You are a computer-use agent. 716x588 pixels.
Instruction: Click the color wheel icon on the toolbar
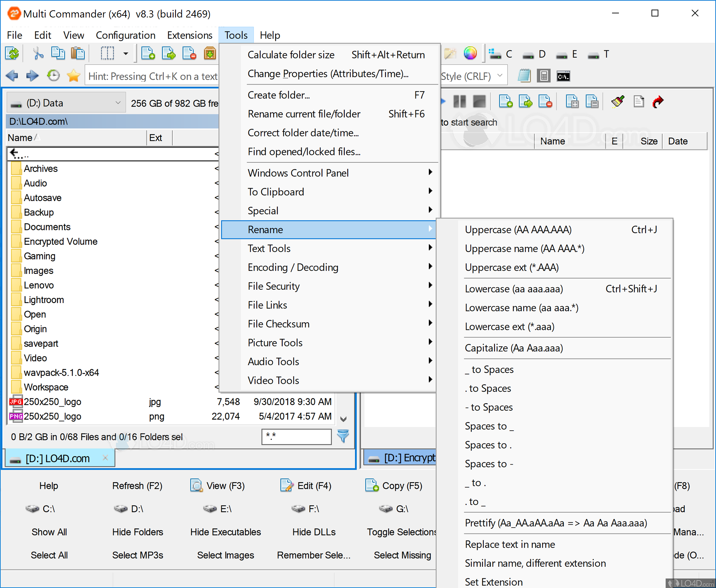(x=470, y=53)
